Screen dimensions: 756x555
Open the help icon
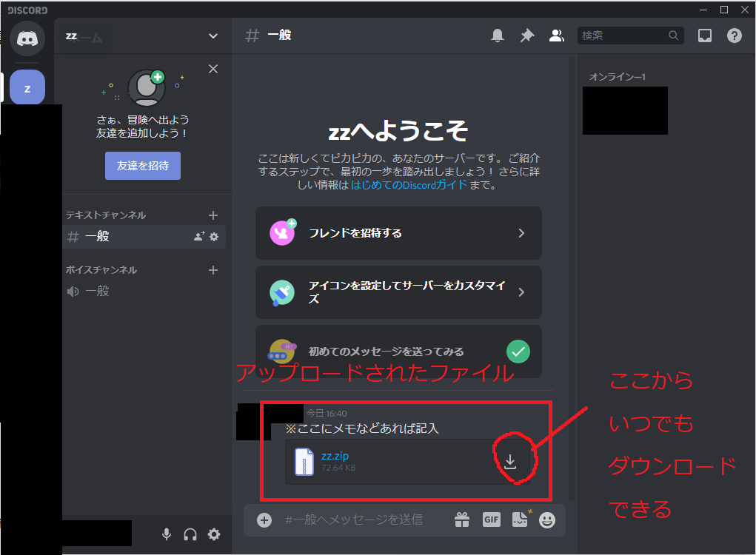coord(735,36)
